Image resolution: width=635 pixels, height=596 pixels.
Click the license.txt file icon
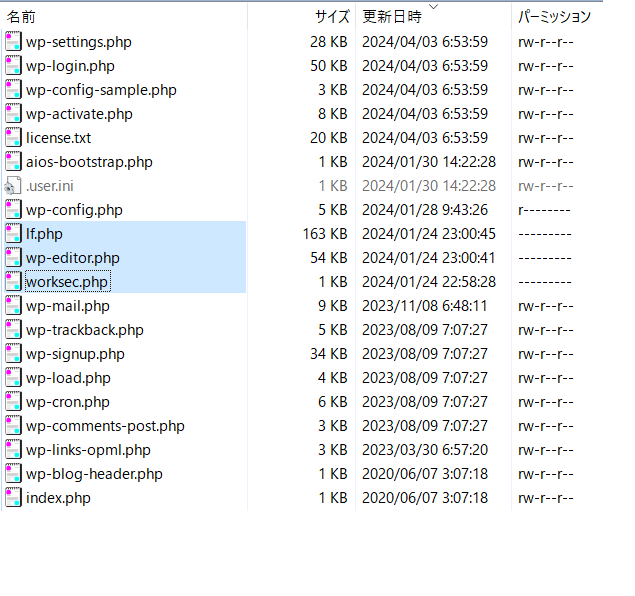tap(13, 138)
